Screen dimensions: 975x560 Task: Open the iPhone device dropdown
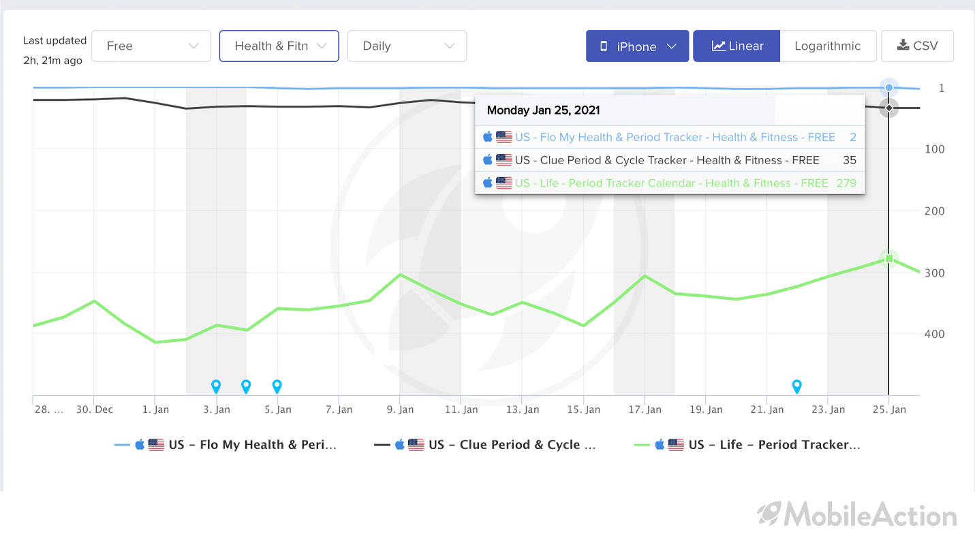(637, 46)
